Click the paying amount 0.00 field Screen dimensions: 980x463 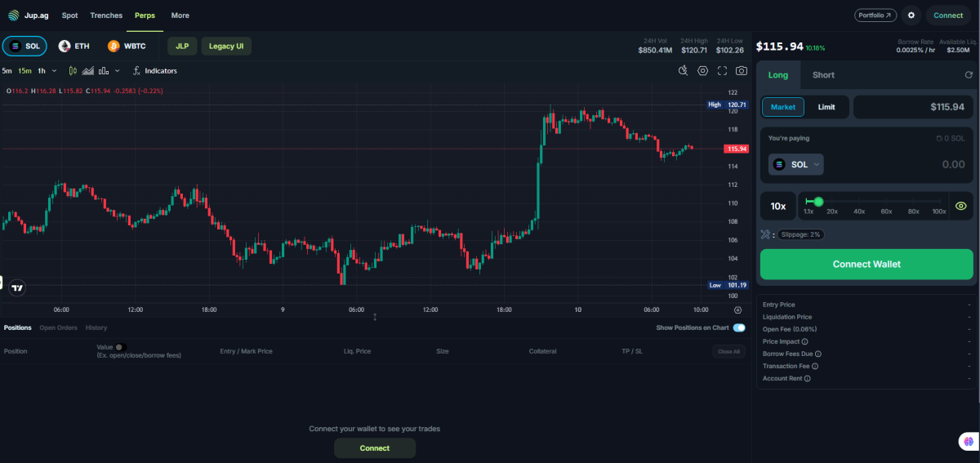pos(953,164)
